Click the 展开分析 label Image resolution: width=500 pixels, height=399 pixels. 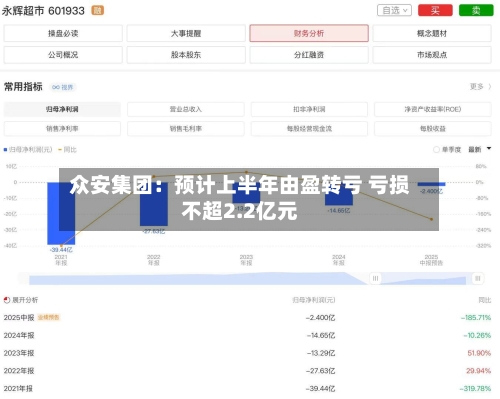(x=25, y=300)
